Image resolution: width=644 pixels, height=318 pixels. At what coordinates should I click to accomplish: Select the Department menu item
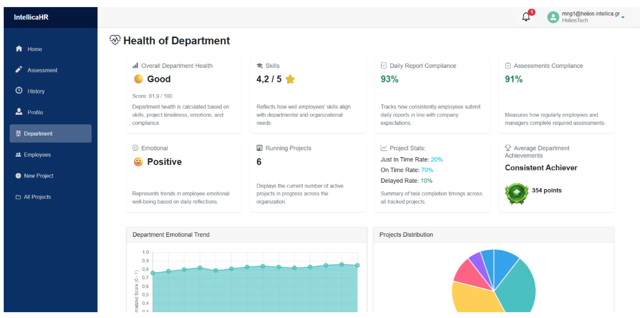[x=50, y=133]
